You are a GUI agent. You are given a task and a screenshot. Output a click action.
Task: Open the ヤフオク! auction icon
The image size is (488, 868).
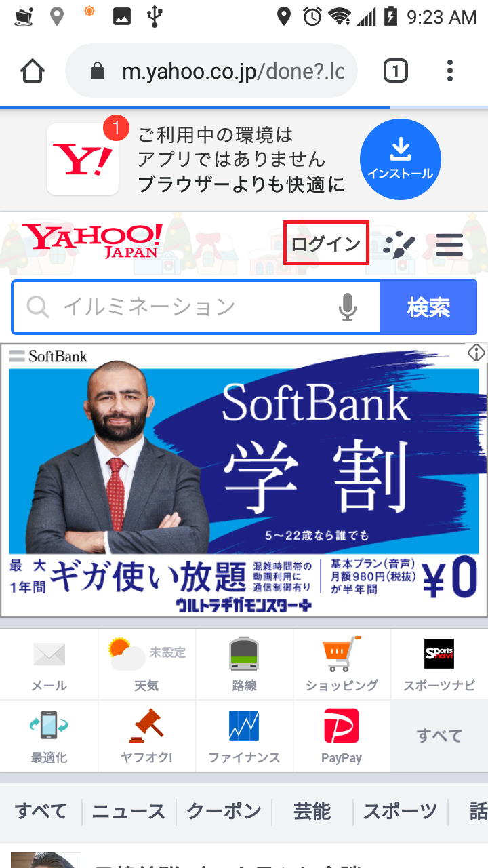146,736
